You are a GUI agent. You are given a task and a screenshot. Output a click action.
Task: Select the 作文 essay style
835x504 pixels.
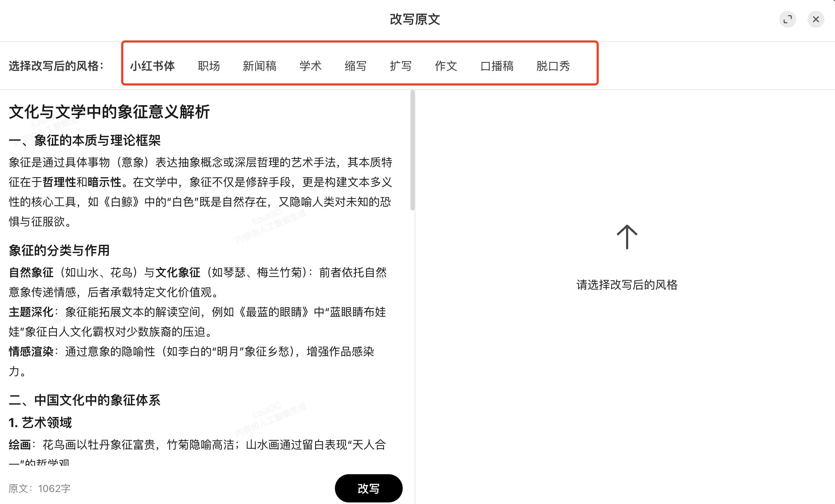coord(446,66)
